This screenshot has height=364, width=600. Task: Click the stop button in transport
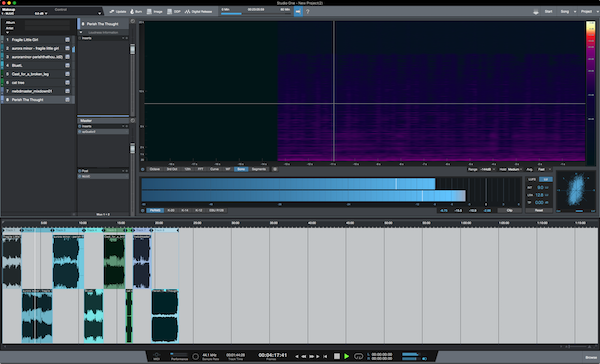click(337, 356)
